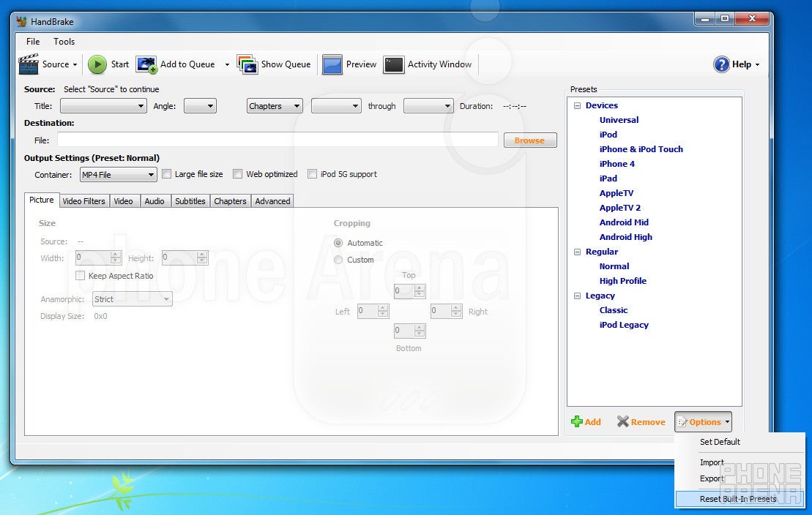Select the High Profile preset
The height and width of the screenshot is (515, 812).
[x=623, y=281]
